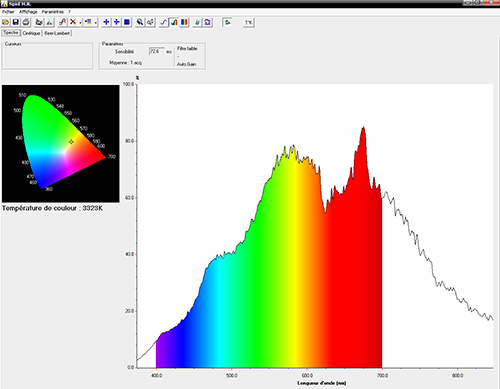Click the colored legend list icon

88,22
